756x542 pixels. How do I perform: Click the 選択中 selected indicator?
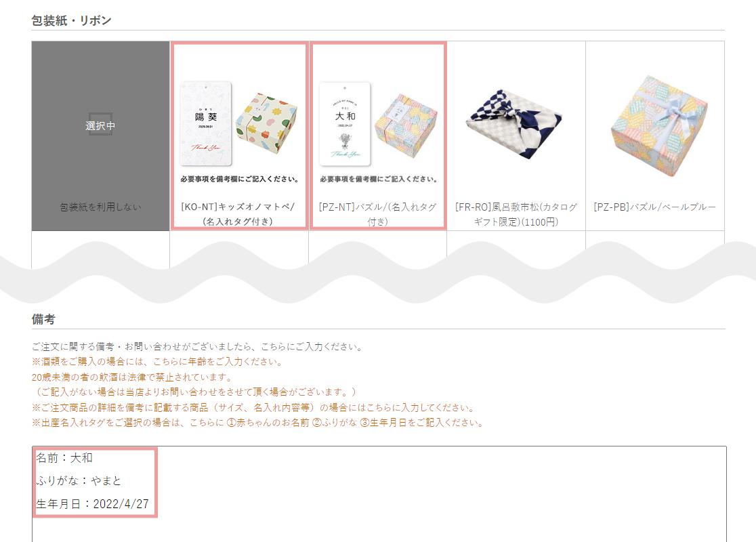(x=100, y=125)
